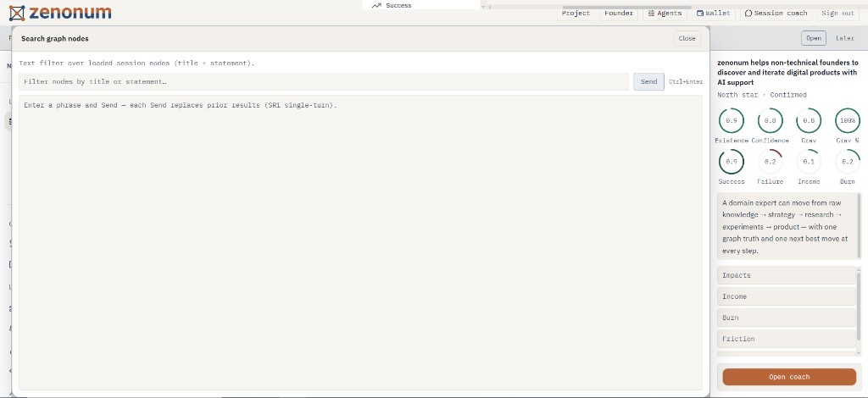Open the Founder page
This screenshot has height=398, width=868.
(x=618, y=14)
